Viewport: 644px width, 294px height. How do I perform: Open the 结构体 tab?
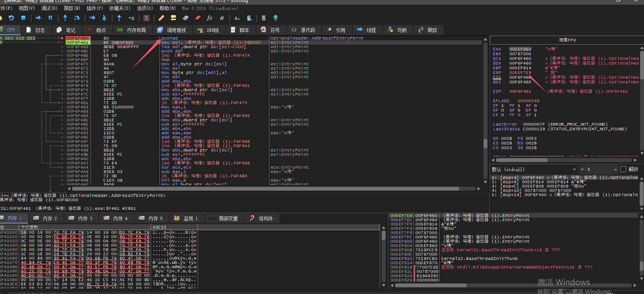[x=262, y=218]
